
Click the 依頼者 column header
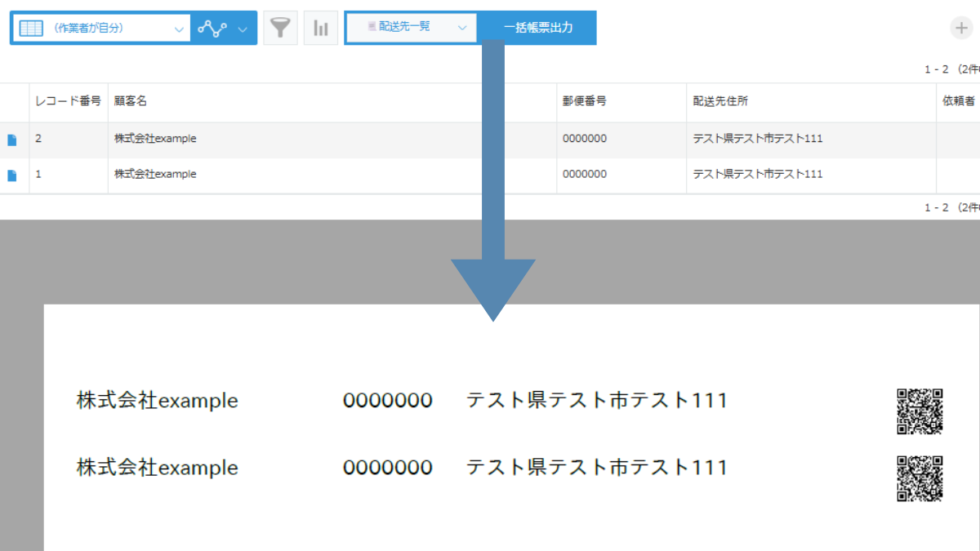click(958, 102)
